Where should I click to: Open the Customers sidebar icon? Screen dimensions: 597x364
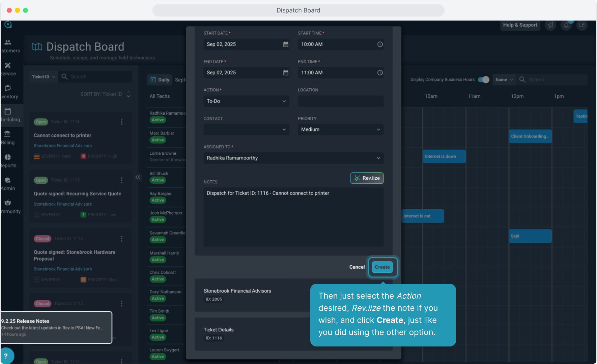coord(8,42)
